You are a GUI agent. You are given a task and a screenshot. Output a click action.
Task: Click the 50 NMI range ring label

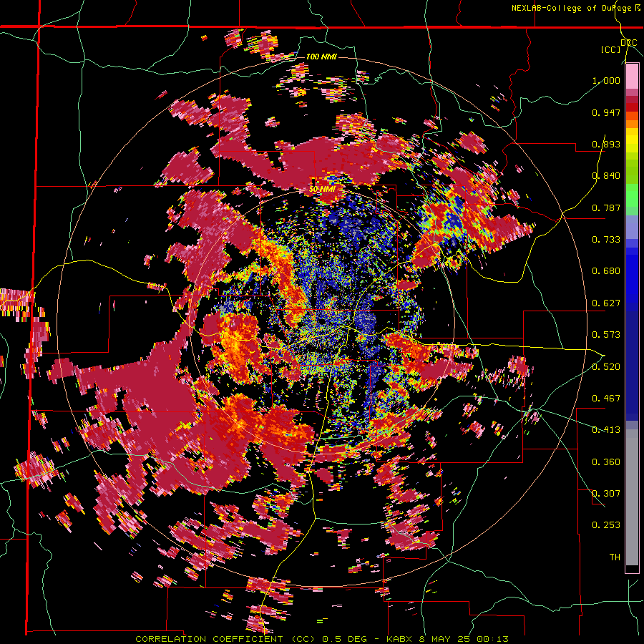point(321,189)
